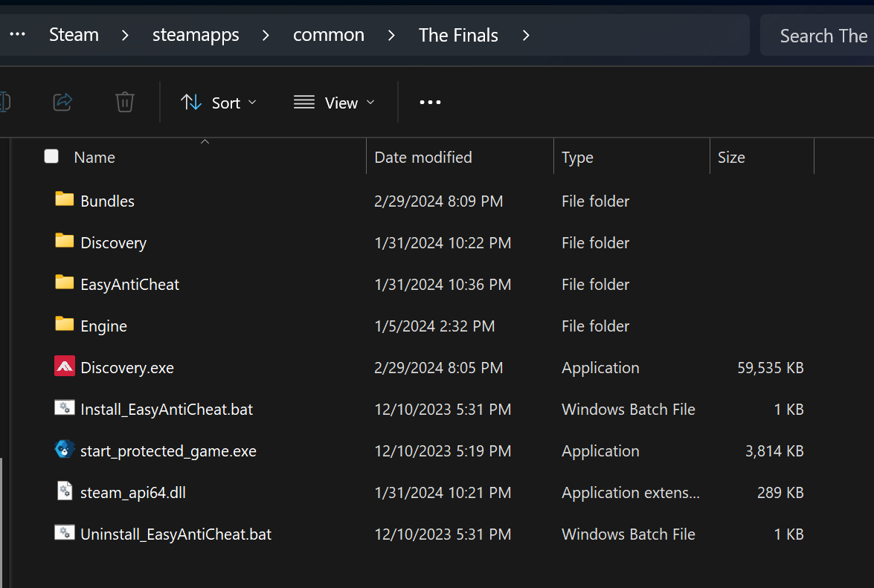Navigate to common in breadcrumb
Viewport: 874px width, 588px height.
[x=328, y=34]
